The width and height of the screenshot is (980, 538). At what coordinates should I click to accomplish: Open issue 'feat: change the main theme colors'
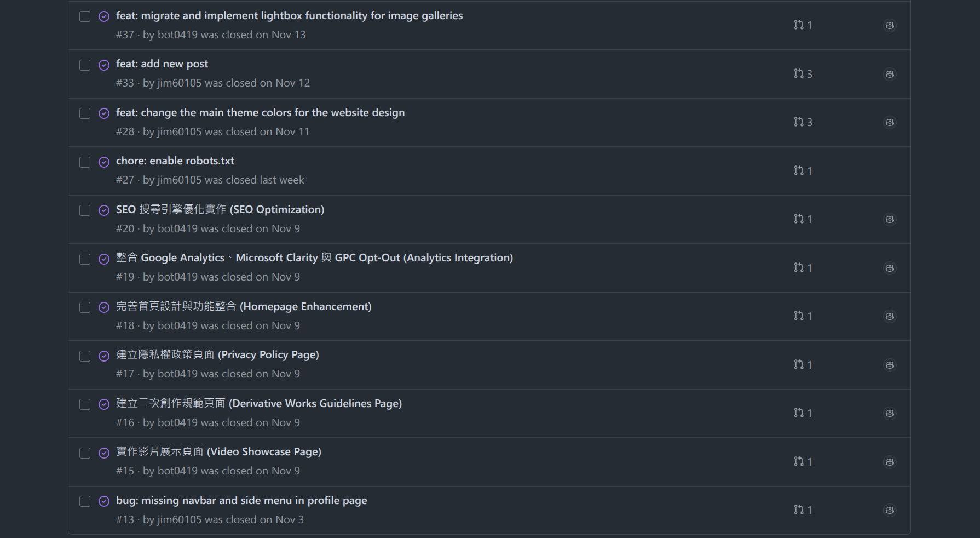pyautogui.click(x=260, y=113)
